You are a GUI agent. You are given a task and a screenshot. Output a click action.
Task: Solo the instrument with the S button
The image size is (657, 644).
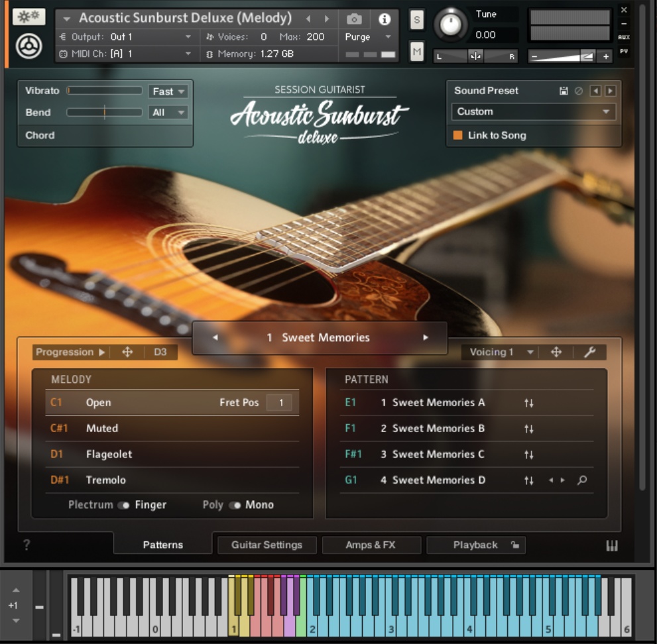[x=416, y=20]
